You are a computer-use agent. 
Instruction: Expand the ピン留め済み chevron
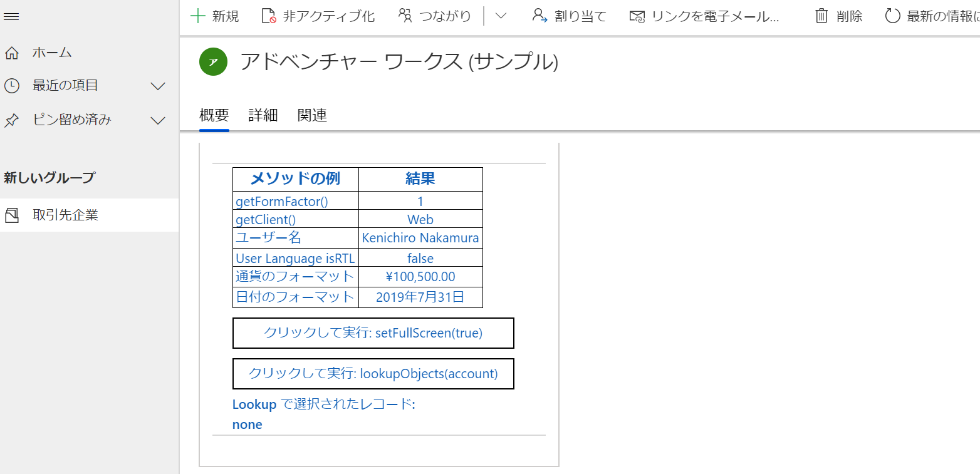[x=159, y=120]
